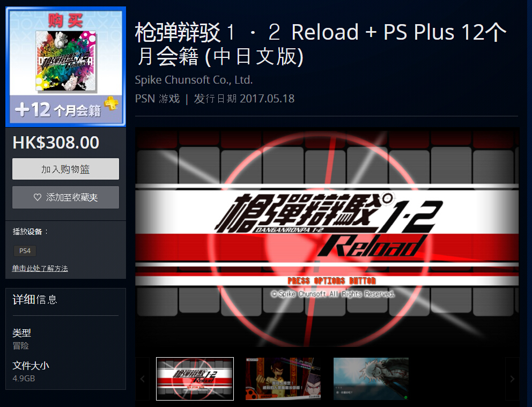Click the game title heading text
Screen dimensions: 532x407
(321, 44)
